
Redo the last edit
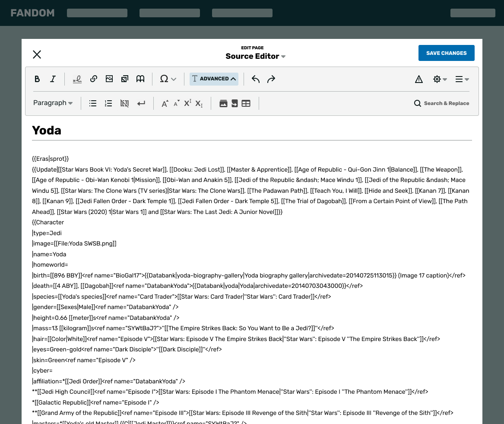[x=271, y=79]
